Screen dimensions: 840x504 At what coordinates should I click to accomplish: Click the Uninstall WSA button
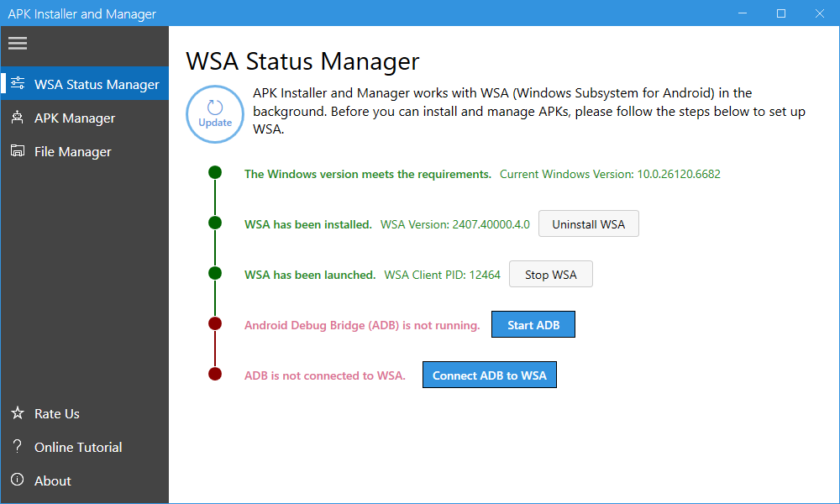[588, 224]
